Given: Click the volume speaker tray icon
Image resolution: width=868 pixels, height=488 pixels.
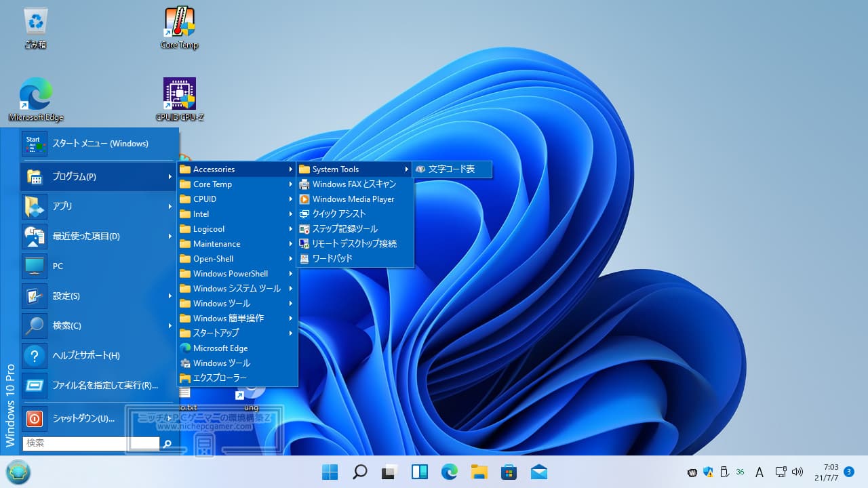Looking at the screenshot, I should tap(797, 472).
